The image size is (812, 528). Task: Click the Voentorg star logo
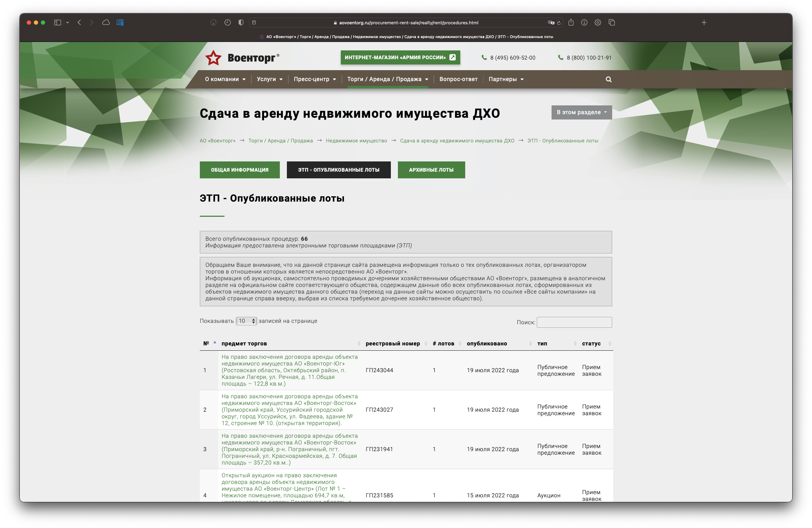(x=213, y=57)
